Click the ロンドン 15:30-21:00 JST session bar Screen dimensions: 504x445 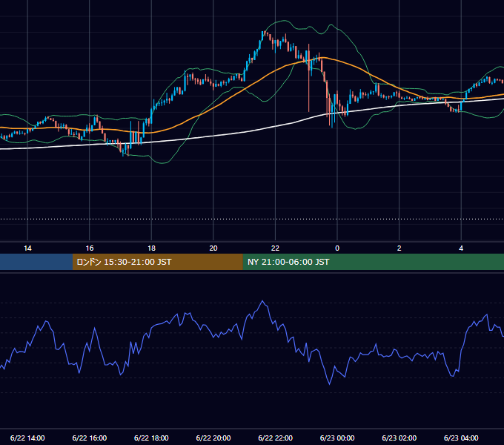tap(157, 262)
